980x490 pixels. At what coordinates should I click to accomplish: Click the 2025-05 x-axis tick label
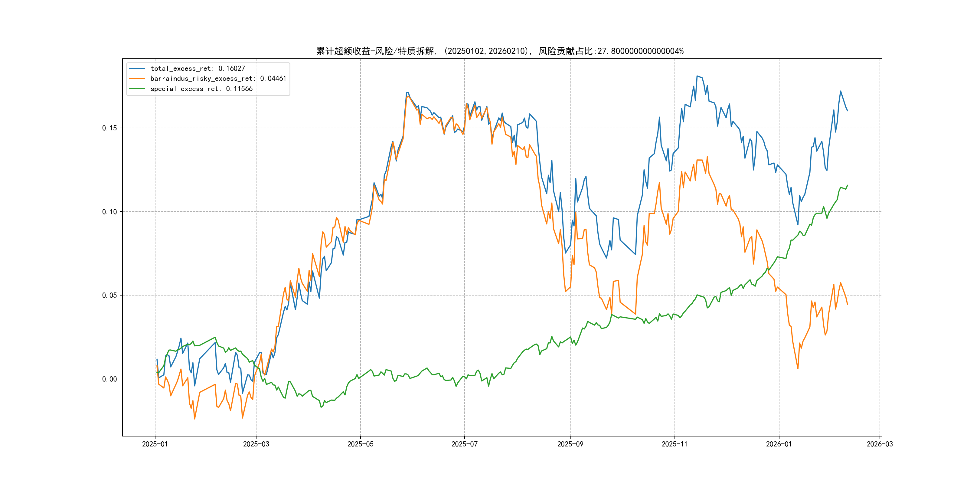[360, 444]
